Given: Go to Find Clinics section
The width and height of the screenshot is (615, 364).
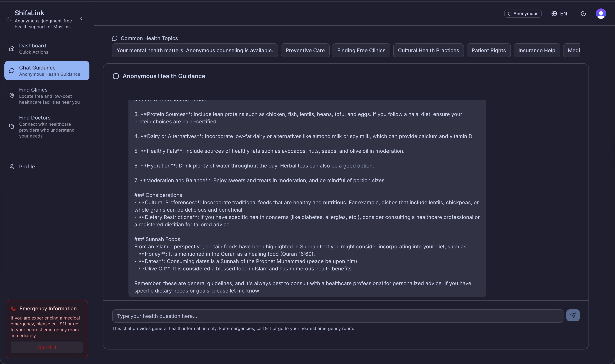Looking at the screenshot, I should [x=47, y=96].
